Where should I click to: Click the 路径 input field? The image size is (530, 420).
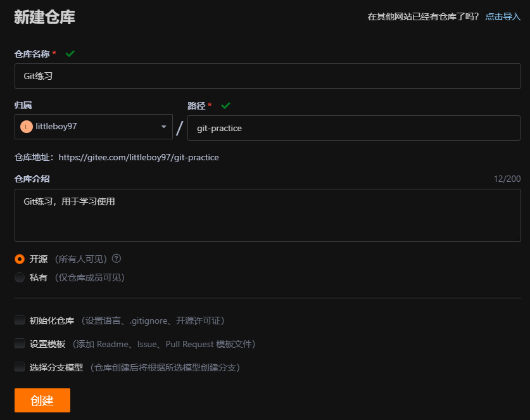tap(354, 128)
